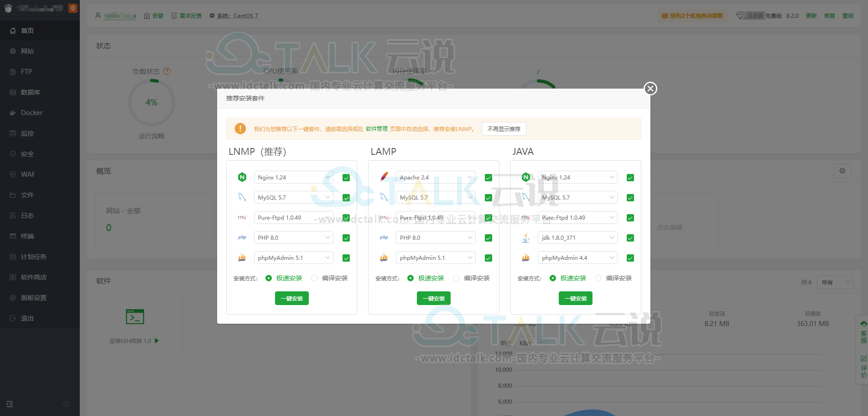Click 一键安装 button for LAMP
Screen dimensions: 868x416
434,298
